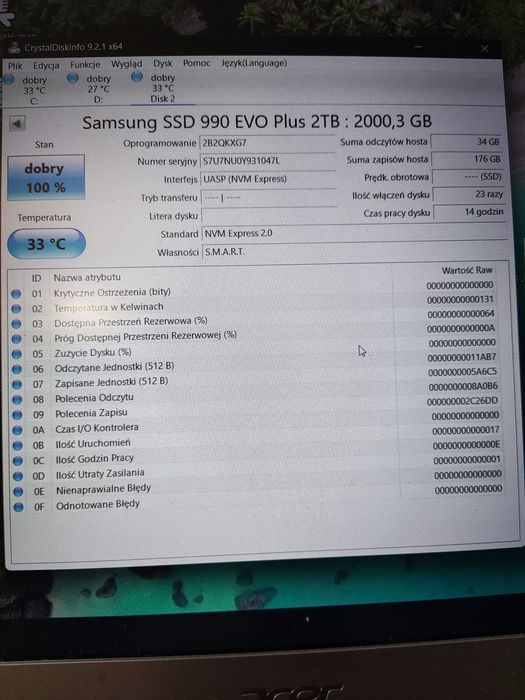Click the Suma odczytów hosta value 34 GB

point(467,142)
